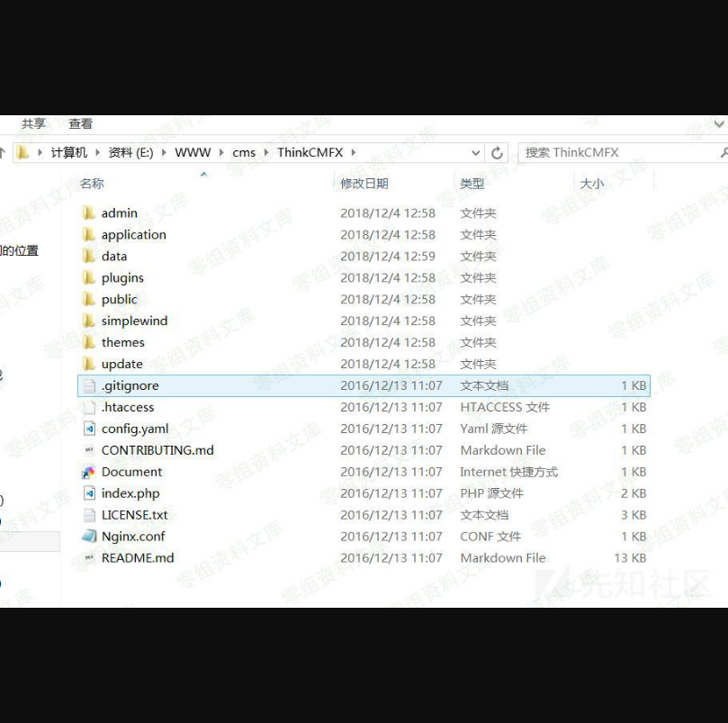Open the 共享 ribbon tab

coord(33,124)
